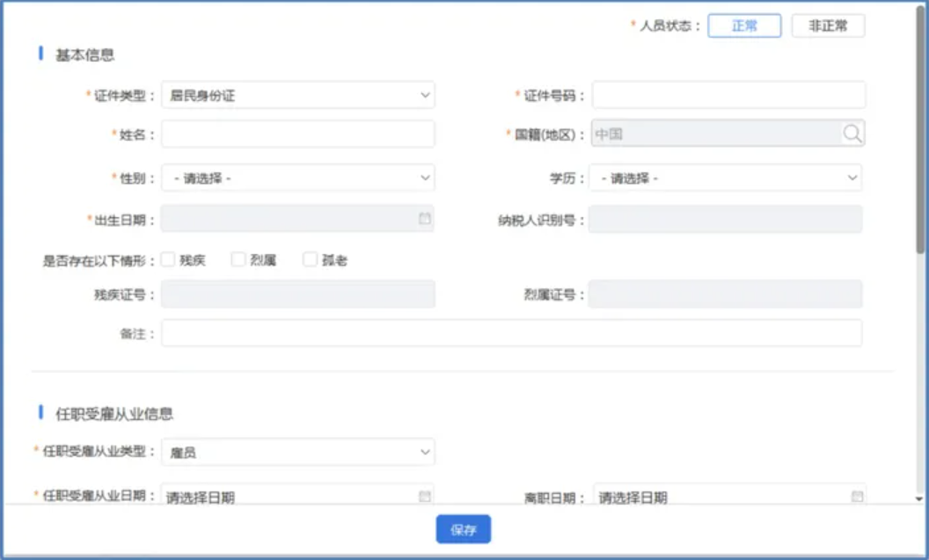This screenshot has width=929, height=560.
Task: Expand the 任职受雇从业类型 dropdown
Action: tap(297, 452)
